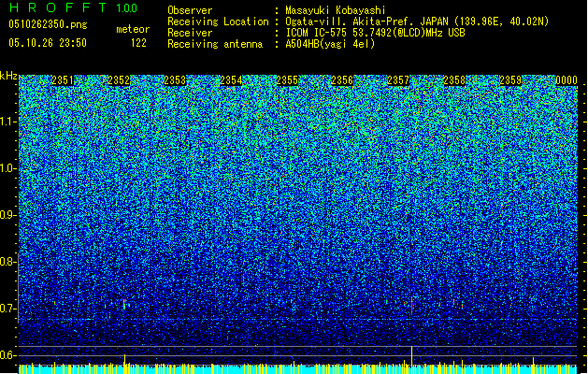The width and height of the screenshot is (588, 374).
Task: Select the filename 0510262350.png
Action: (48, 24)
